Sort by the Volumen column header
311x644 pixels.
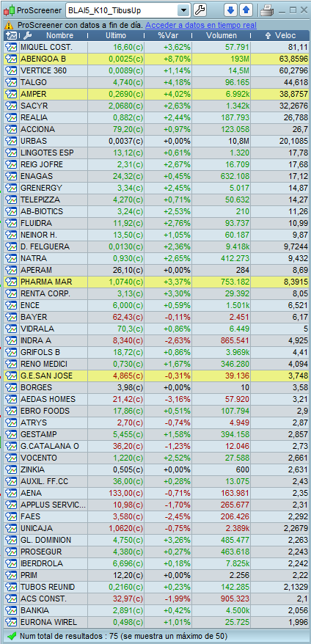point(222,36)
